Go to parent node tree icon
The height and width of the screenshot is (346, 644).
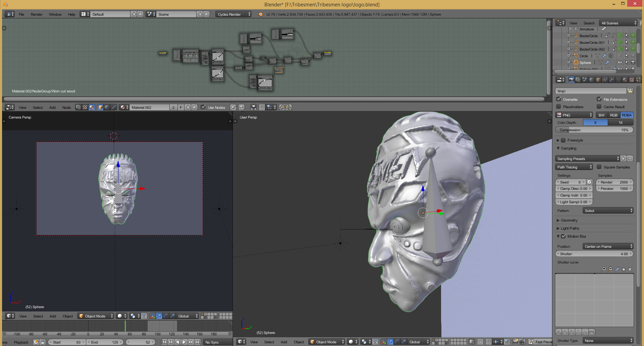coord(241,107)
